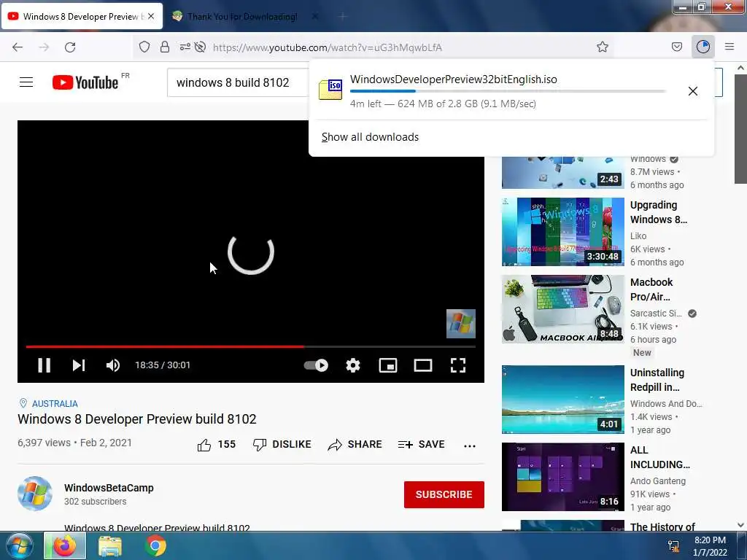This screenshot has height=560, width=747.
Task: Click Show all downloads
Action: point(370,137)
